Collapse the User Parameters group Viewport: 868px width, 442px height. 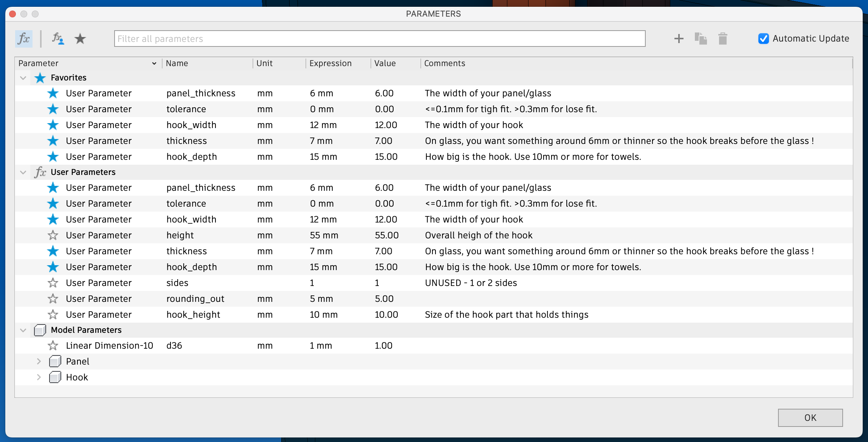(x=23, y=172)
